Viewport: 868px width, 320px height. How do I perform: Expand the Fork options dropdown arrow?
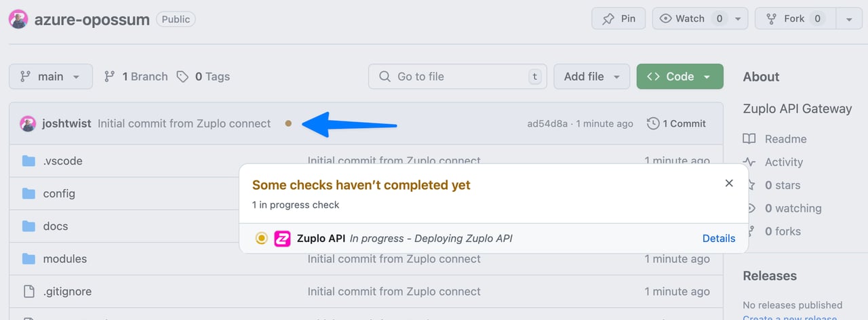[848, 19]
